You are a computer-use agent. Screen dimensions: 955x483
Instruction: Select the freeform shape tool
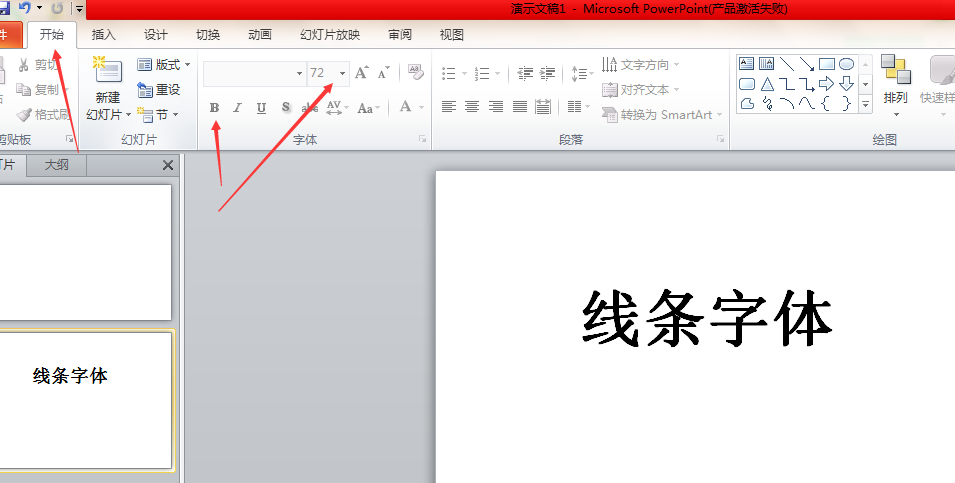[x=747, y=104]
